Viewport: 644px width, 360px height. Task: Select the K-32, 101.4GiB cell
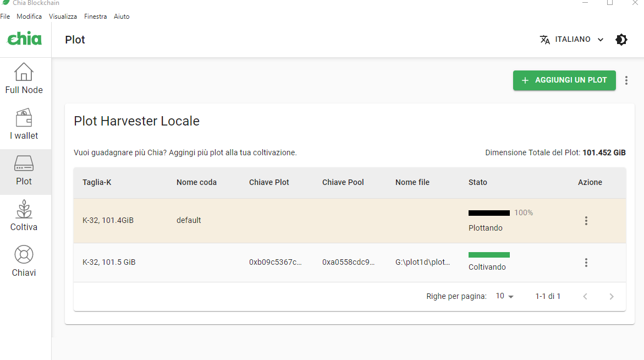point(108,221)
